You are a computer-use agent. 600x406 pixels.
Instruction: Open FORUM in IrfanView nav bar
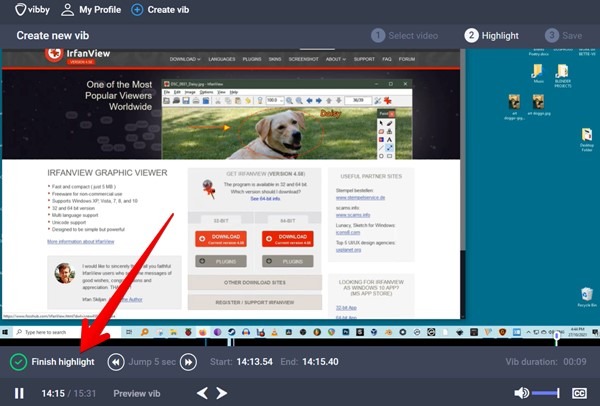(x=407, y=59)
